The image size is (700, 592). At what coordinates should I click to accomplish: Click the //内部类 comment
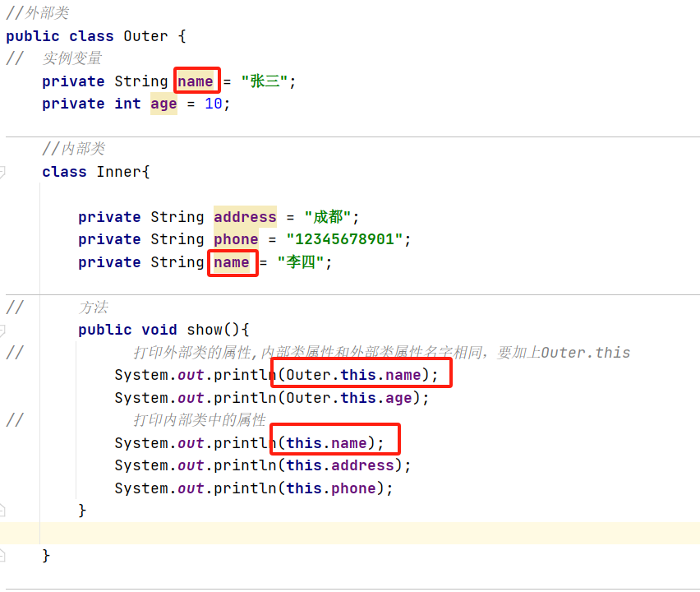(74, 148)
